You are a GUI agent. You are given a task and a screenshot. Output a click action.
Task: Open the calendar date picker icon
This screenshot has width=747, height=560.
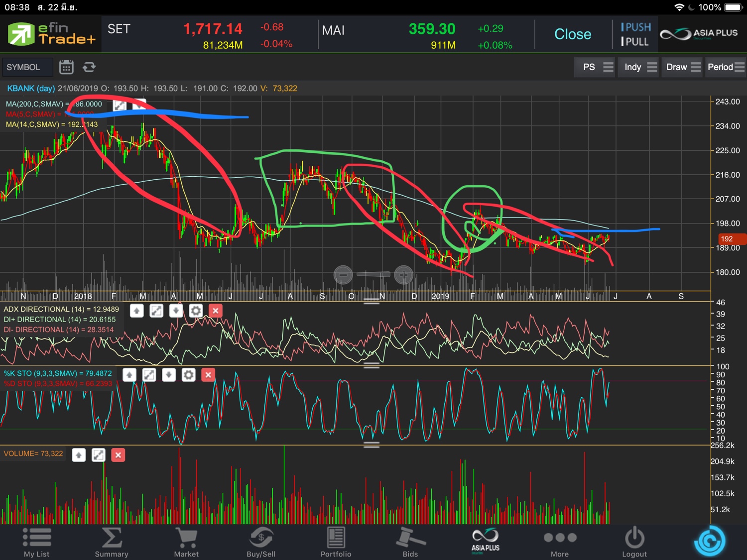coord(66,67)
